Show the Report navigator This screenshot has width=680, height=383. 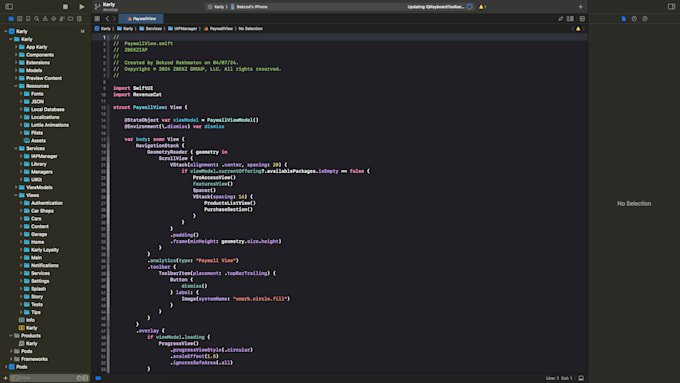click(x=79, y=19)
